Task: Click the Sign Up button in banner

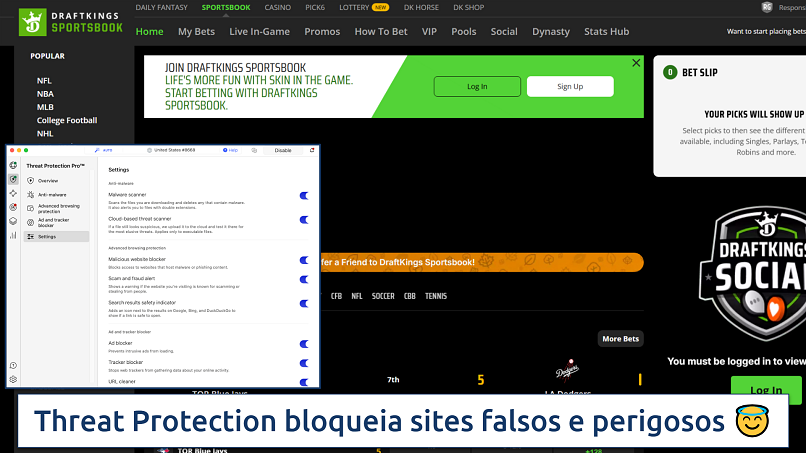Action: (x=569, y=86)
